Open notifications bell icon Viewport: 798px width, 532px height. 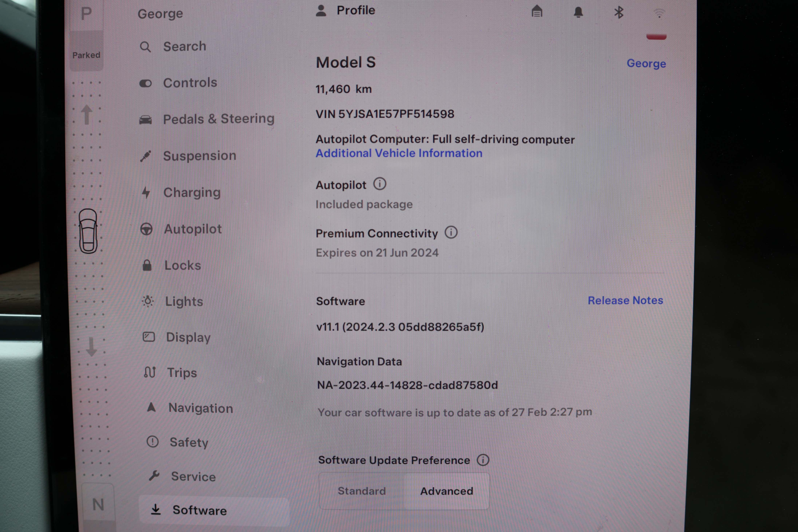[x=578, y=13]
